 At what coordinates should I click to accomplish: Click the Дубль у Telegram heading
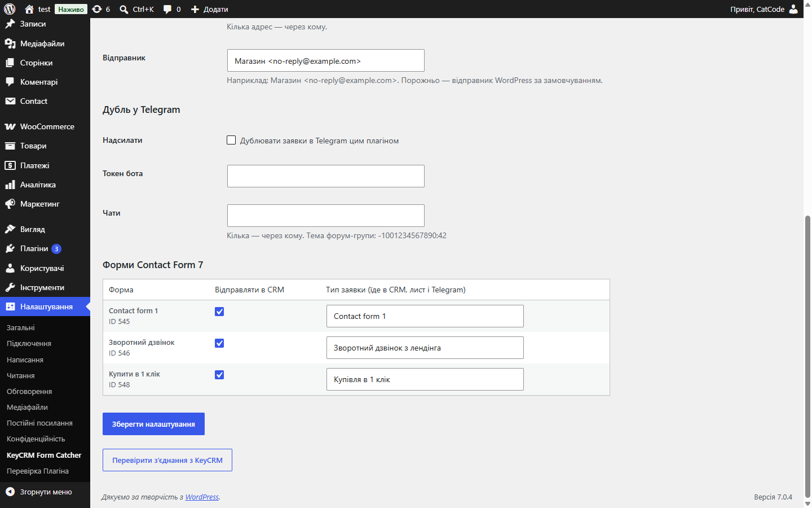142,110
